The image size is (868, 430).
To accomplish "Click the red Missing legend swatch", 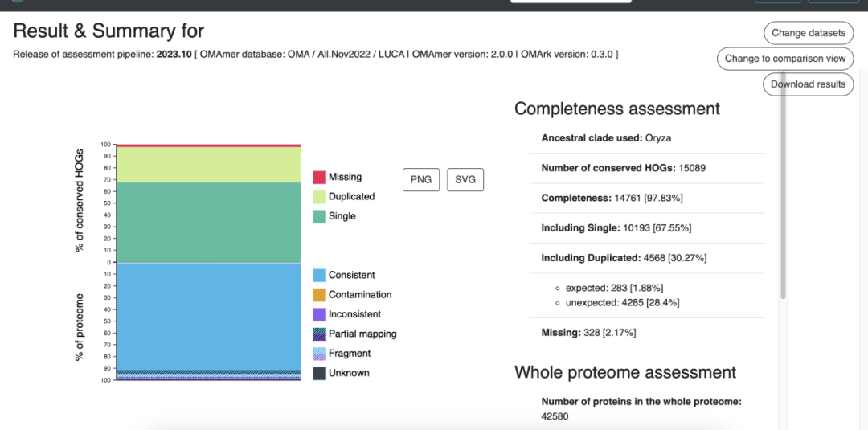I will pyautogui.click(x=319, y=177).
